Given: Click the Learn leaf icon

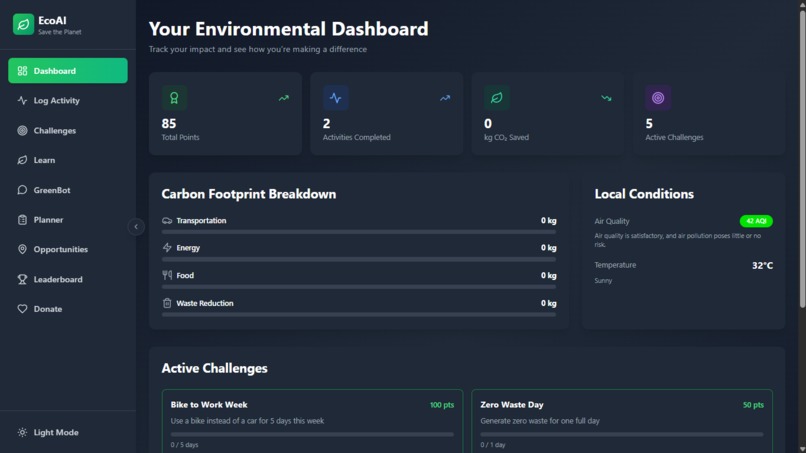Looking at the screenshot, I should tap(22, 160).
